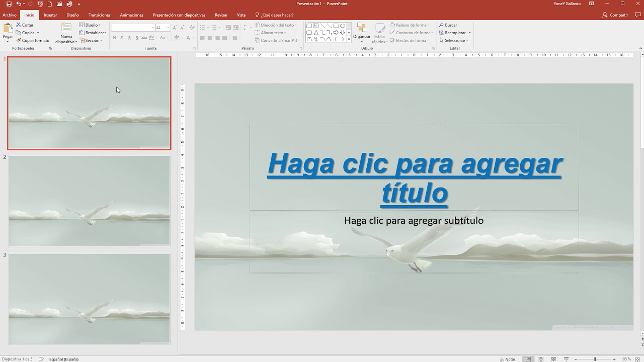Activate the Copiar formato brush
Image resolution: width=644 pixels, height=362 pixels.
point(33,40)
